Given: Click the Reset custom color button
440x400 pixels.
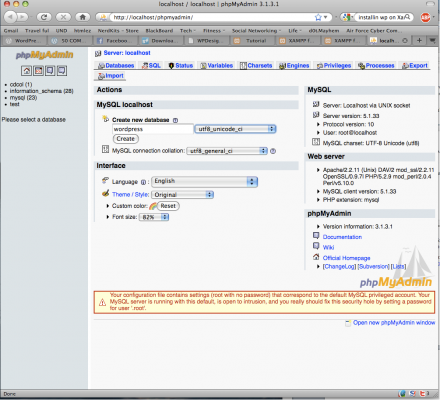Looking at the screenshot, I should [168, 206].
